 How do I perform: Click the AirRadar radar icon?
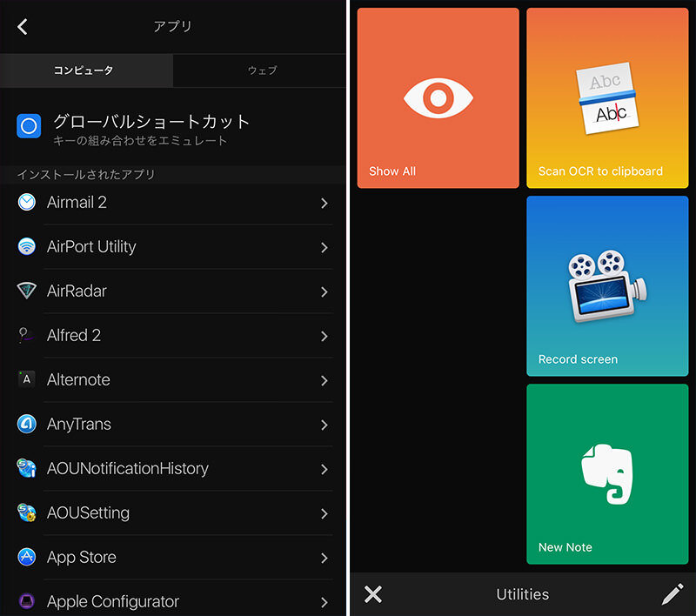click(27, 291)
